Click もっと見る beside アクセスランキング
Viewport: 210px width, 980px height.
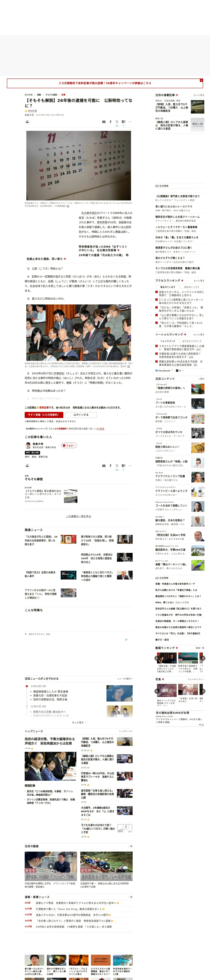199,281
